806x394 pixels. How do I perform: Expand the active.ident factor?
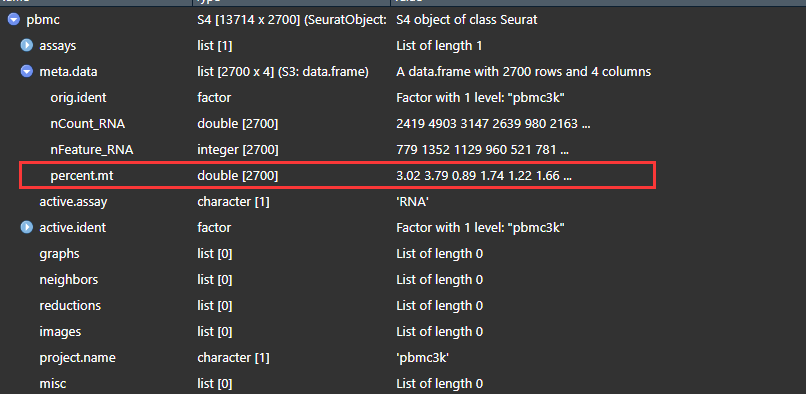(x=27, y=227)
